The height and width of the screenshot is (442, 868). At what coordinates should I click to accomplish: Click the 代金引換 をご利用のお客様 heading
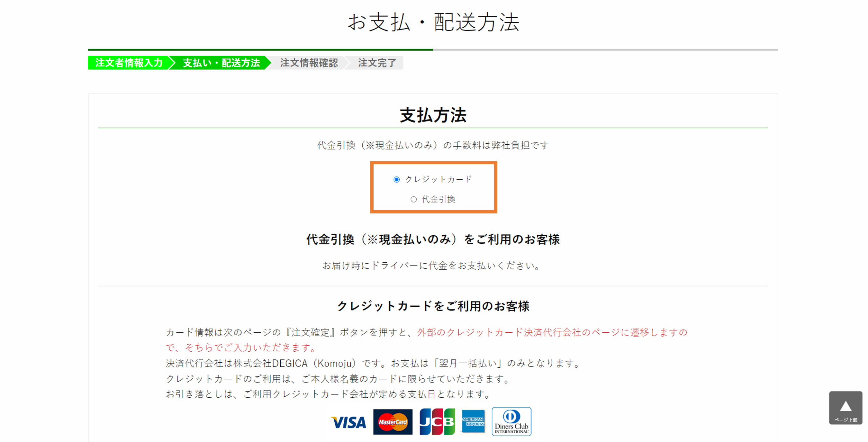point(433,239)
